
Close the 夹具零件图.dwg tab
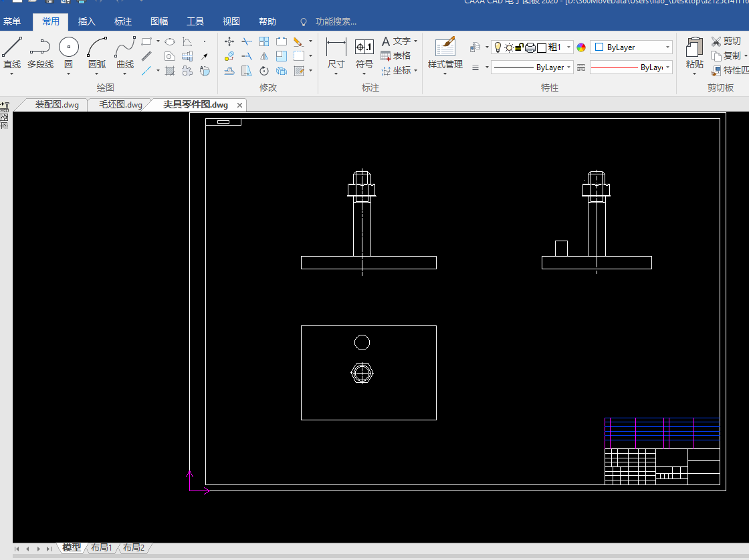click(x=240, y=105)
